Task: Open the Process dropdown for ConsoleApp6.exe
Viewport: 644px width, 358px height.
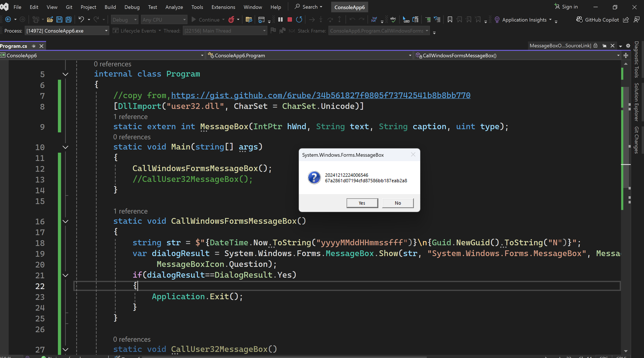Action: (x=106, y=31)
